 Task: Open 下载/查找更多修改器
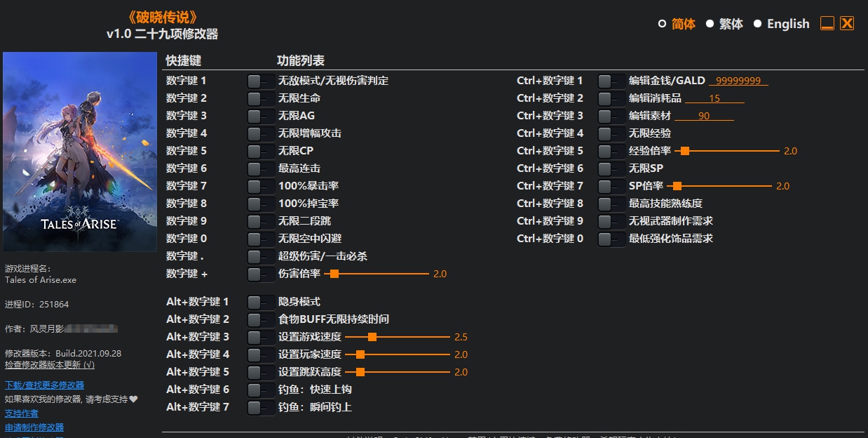(44, 385)
